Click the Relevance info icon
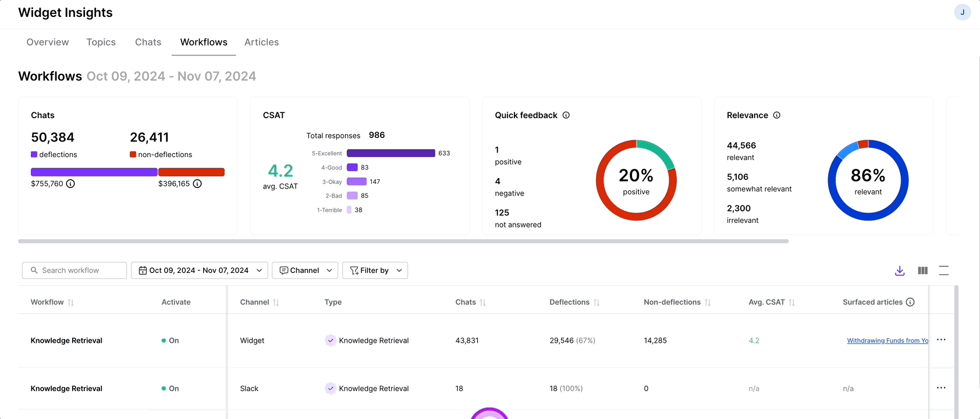 776,115
